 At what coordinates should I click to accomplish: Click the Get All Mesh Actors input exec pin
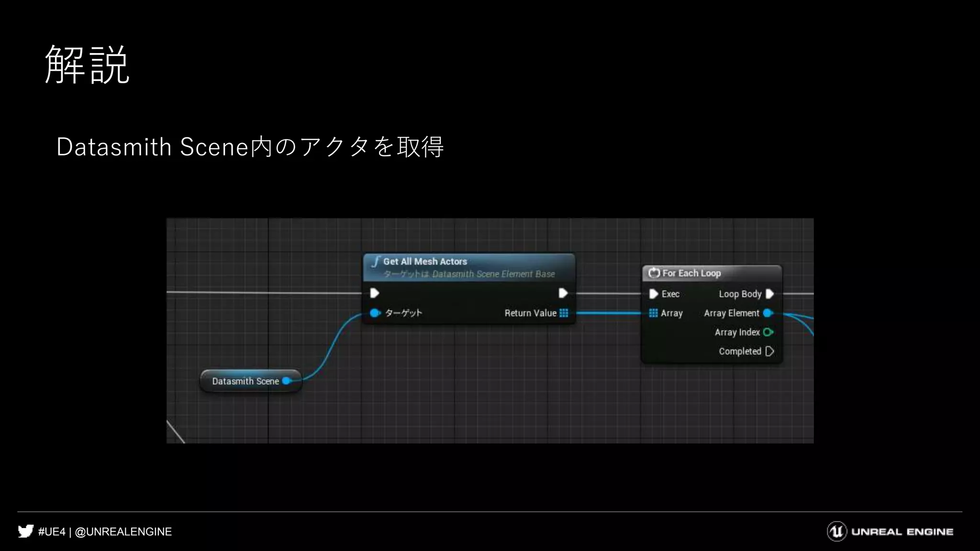pyautogui.click(x=375, y=293)
